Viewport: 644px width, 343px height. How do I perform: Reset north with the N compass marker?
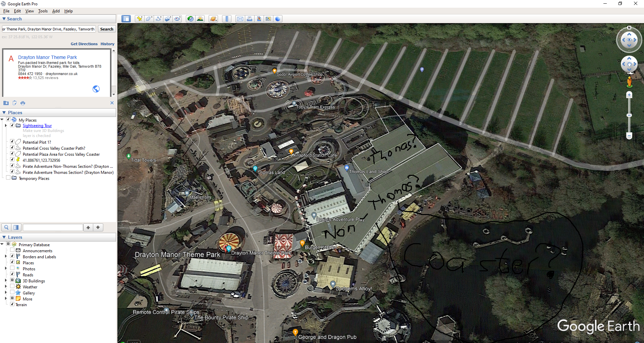[x=629, y=28]
